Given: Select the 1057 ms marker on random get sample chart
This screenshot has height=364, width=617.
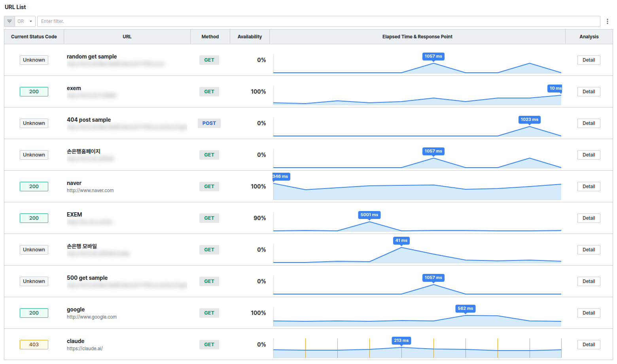Looking at the screenshot, I should pyautogui.click(x=433, y=57).
